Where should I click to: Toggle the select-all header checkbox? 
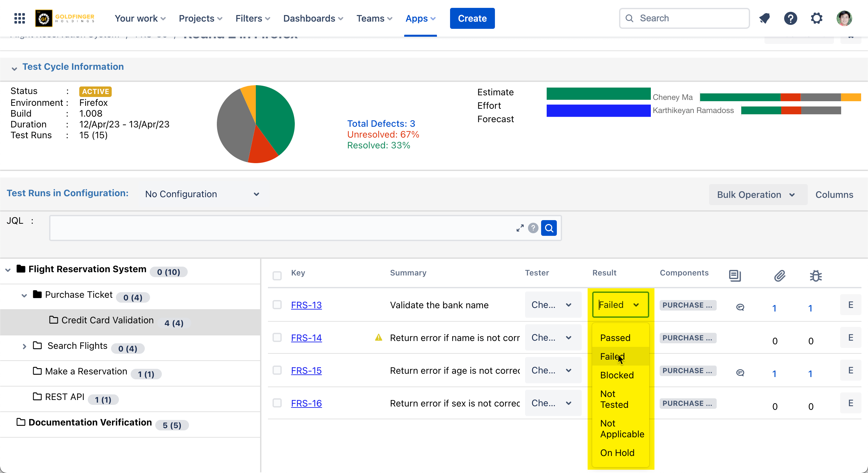[x=277, y=275]
